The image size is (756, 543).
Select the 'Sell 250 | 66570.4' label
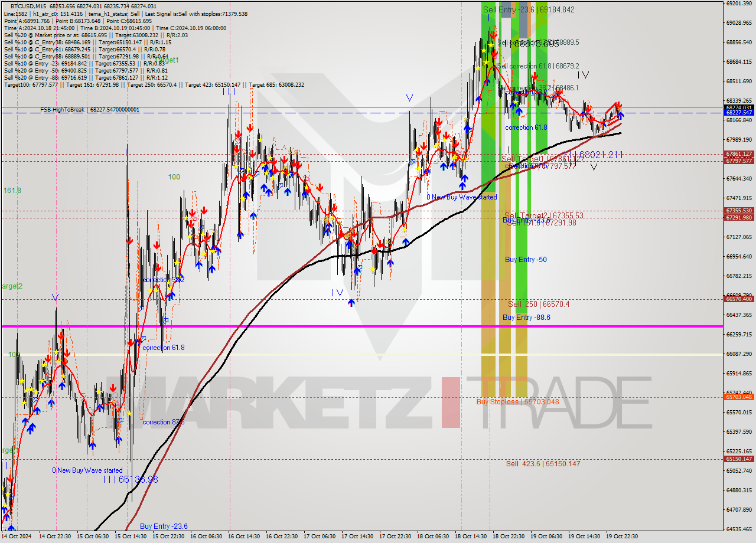[539, 304]
